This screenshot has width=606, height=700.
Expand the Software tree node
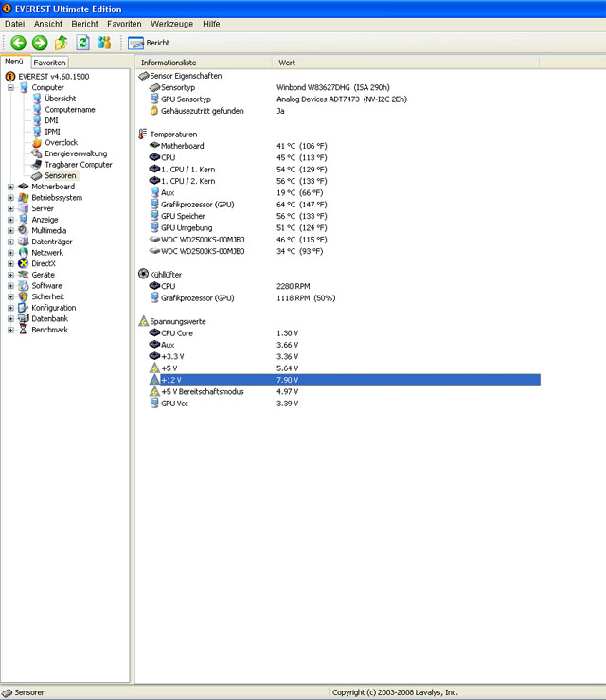[10, 286]
